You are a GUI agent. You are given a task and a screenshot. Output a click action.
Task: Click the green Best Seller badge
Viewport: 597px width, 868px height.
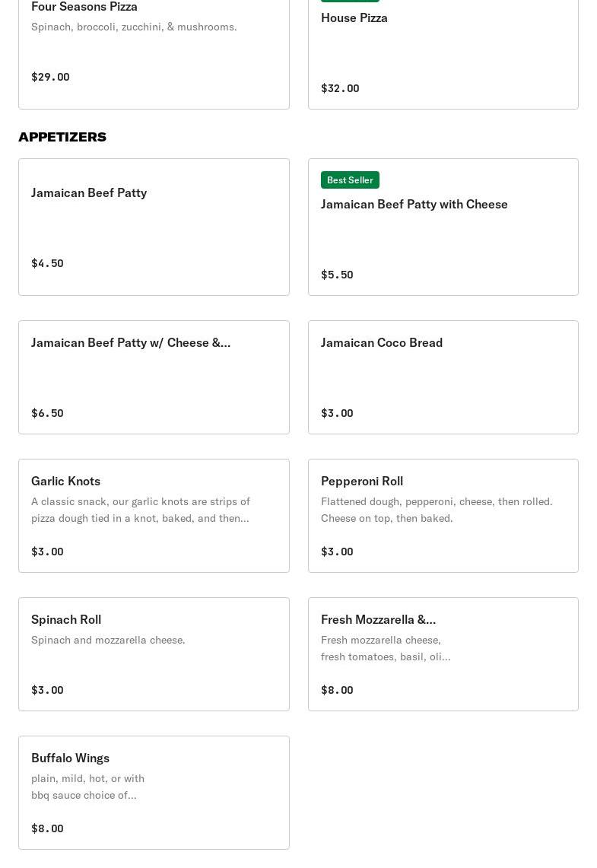350,180
